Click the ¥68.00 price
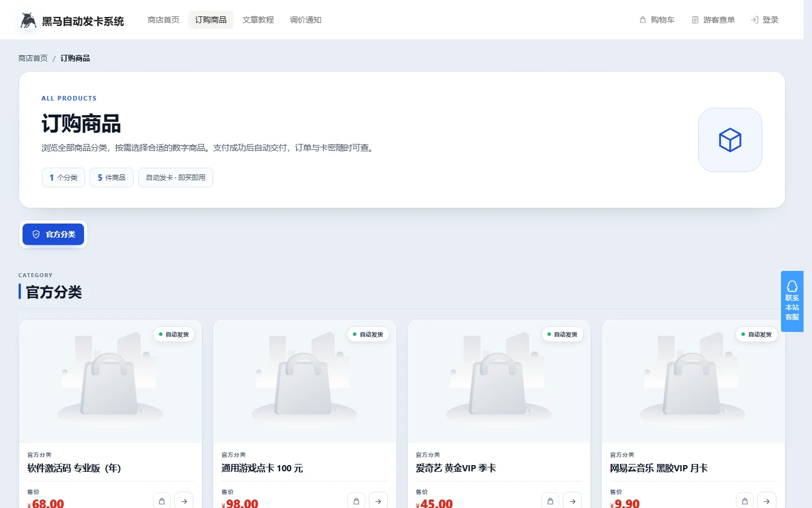The height and width of the screenshot is (508, 812). 46,502
